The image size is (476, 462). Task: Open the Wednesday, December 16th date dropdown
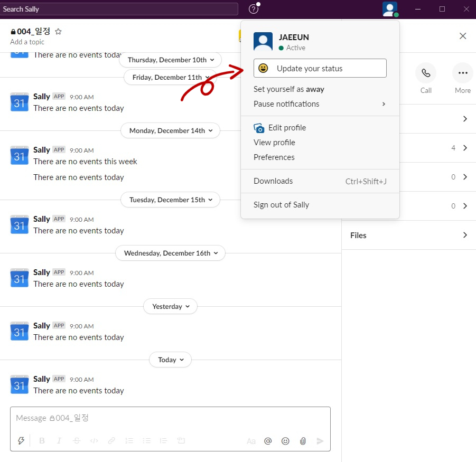coord(170,253)
